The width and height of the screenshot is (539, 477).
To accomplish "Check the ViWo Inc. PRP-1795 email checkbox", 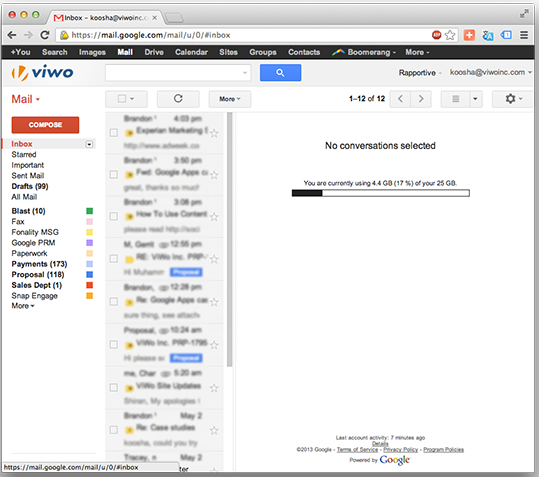I will (113, 345).
